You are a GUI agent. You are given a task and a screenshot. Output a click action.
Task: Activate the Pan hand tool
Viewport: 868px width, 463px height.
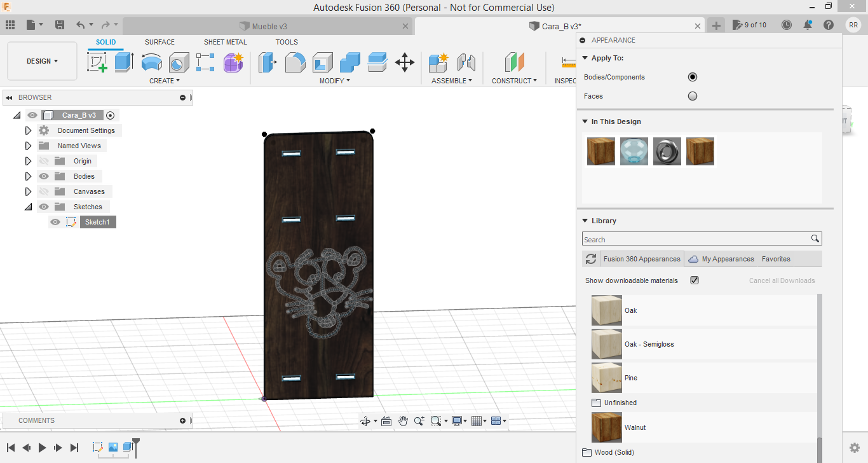403,421
